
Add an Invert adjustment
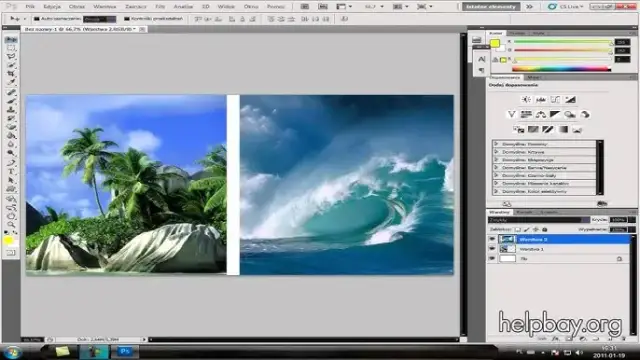coord(519,129)
